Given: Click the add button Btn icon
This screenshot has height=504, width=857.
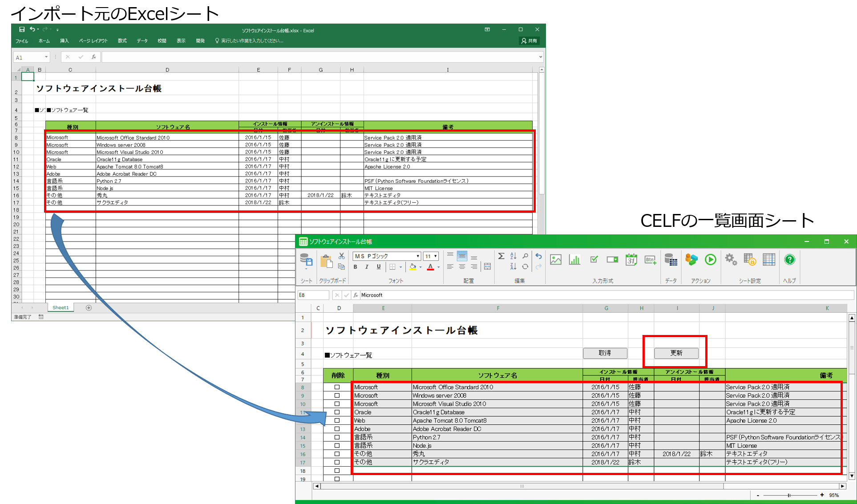Looking at the screenshot, I should coord(650,260).
